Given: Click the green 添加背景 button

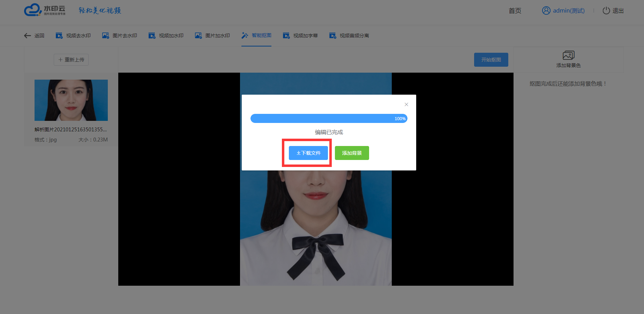Looking at the screenshot, I should coord(352,153).
